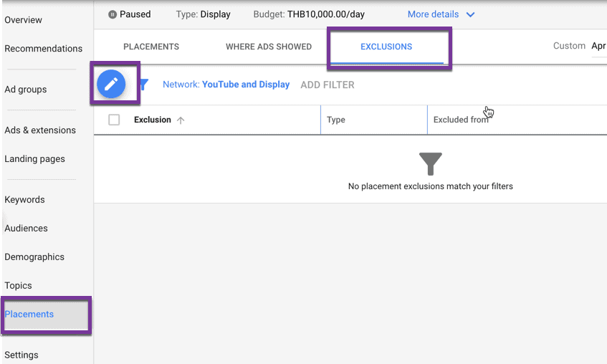
Task: Click the sort arrow beside Exclusion column
Action: tap(181, 120)
